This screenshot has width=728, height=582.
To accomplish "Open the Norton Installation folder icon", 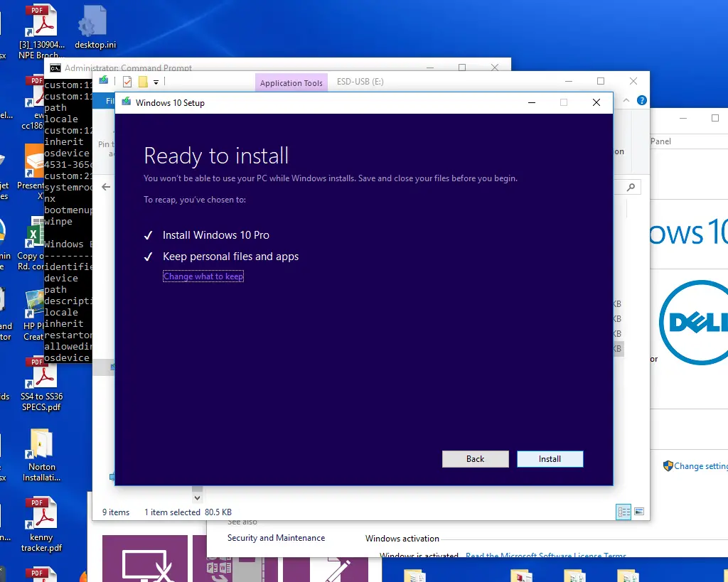I will pos(41,455).
